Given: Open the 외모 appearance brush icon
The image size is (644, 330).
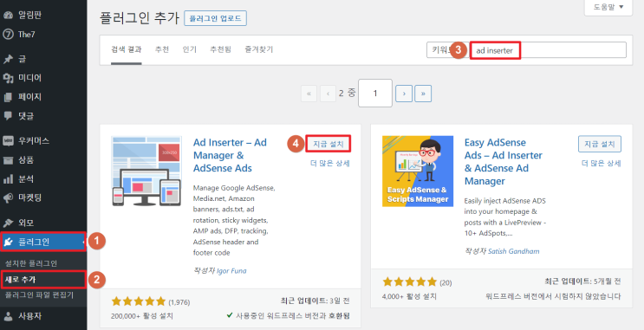Looking at the screenshot, I should (8, 223).
